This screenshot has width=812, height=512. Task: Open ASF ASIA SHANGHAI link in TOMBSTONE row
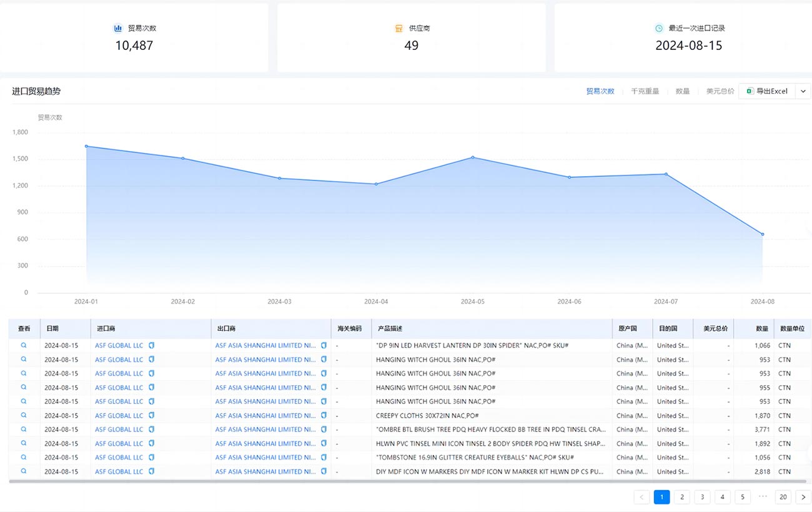click(265, 457)
